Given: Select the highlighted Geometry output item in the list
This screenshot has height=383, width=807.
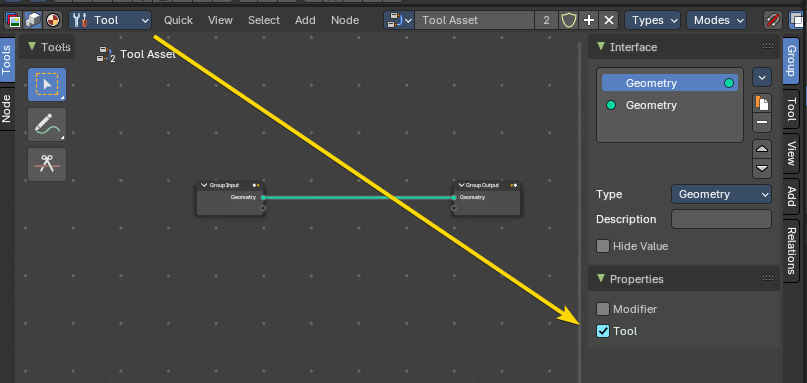Looking at the screenshot, I should [x=669, y=83].
